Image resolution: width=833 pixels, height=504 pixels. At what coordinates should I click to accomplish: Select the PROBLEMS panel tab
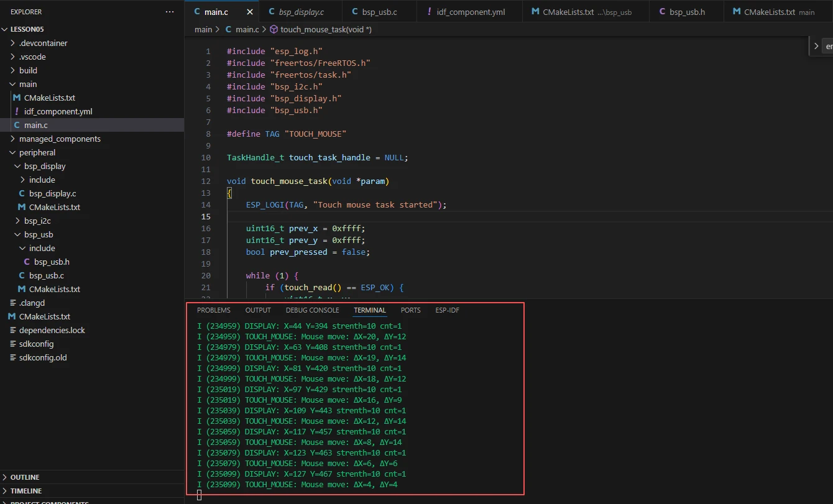[x=213, y=310]
